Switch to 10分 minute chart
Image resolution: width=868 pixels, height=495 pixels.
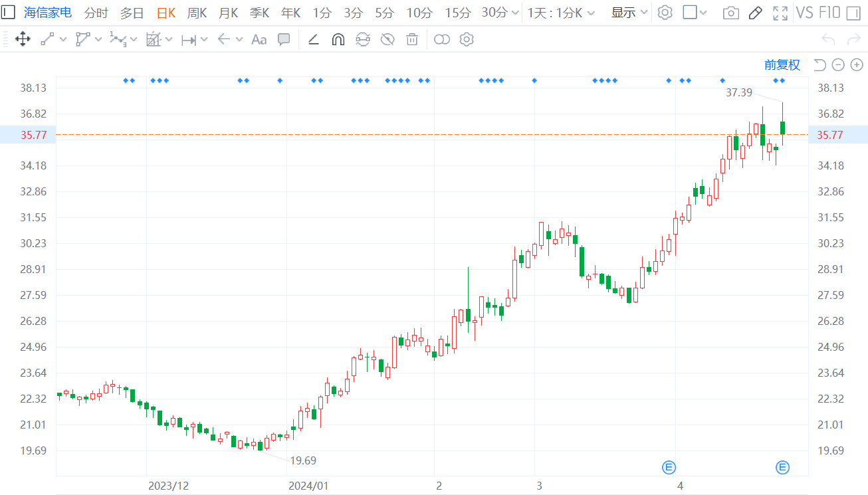tap(419, 13)
